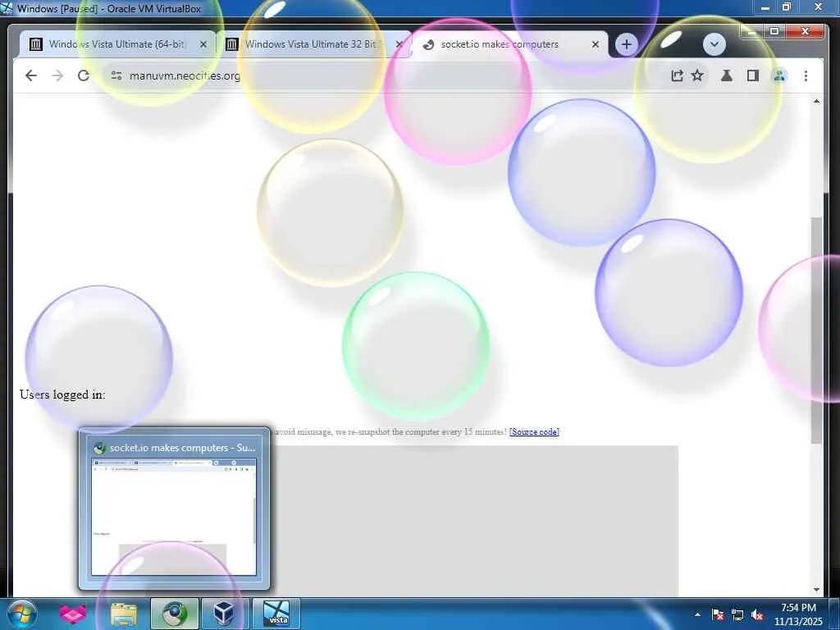This screenshot has height=630, width=840.
Task: Open a new tab with the plus button
Action: [626, 44]
